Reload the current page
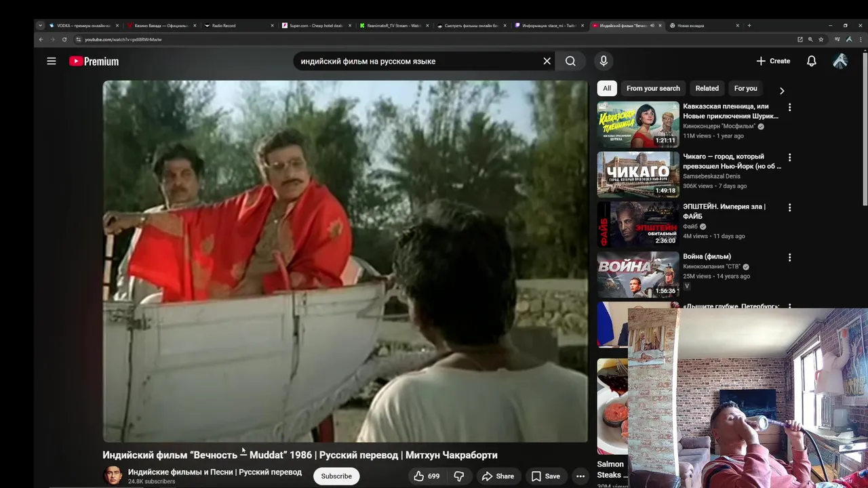The height and width of the screenshot is (488, 868). (64, 39)
